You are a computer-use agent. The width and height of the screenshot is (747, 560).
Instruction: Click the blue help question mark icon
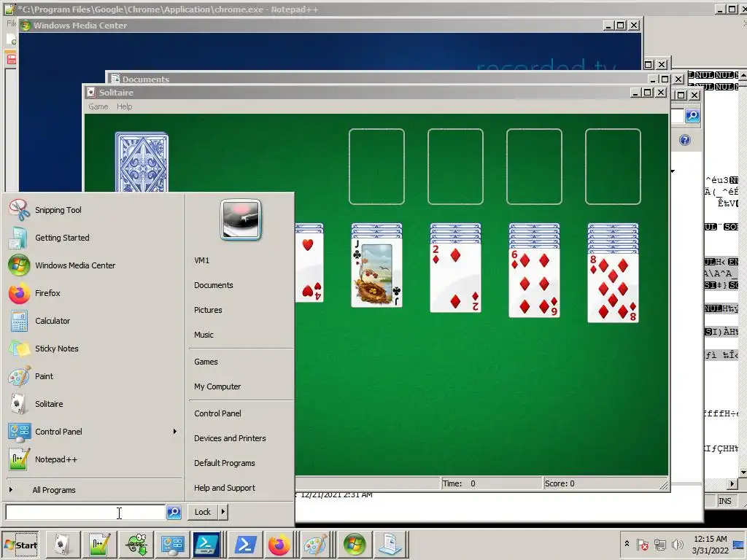tap(684, 140)
